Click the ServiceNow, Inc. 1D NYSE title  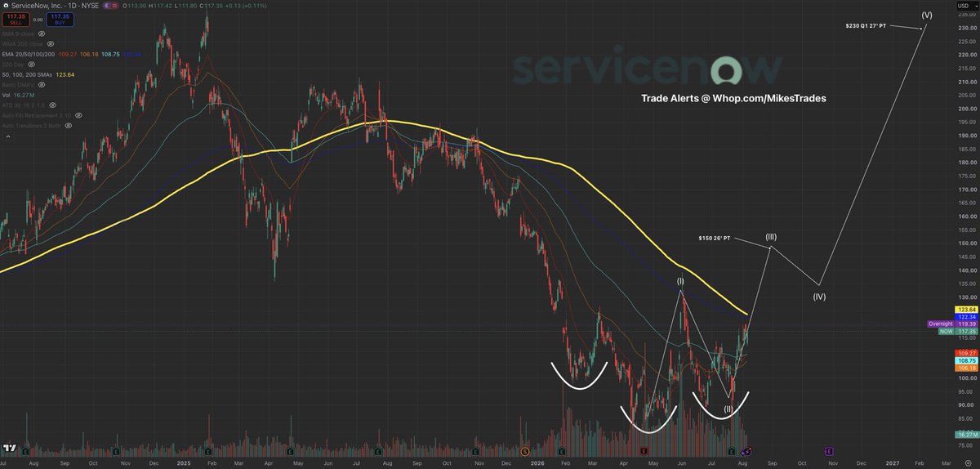[55, 6]
